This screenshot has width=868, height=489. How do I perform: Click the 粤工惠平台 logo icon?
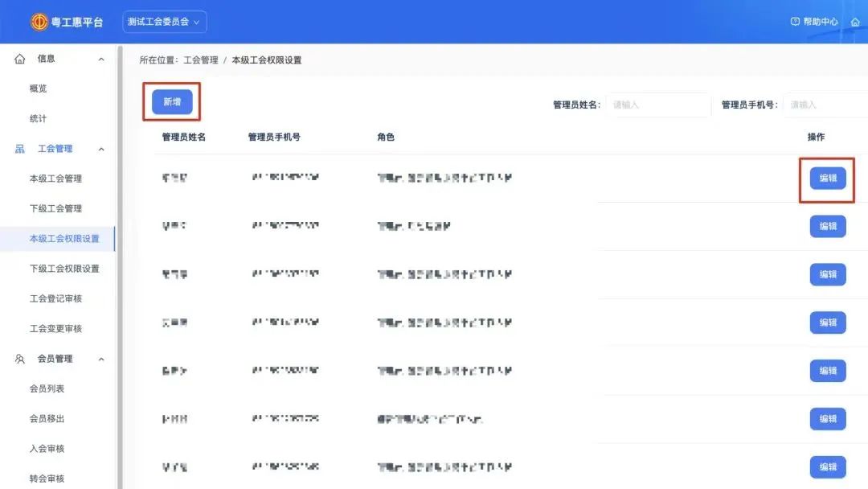click(x=39, y=22)
